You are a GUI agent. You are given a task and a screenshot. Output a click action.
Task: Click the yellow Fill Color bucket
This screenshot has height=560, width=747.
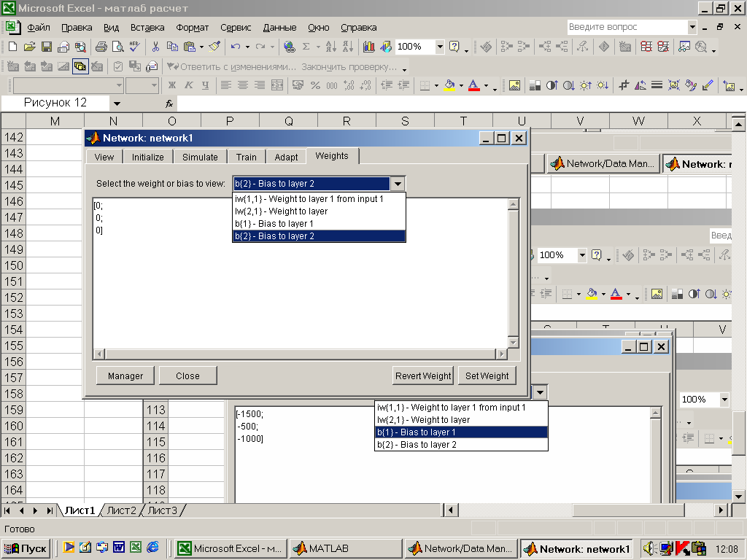[449, 86]
